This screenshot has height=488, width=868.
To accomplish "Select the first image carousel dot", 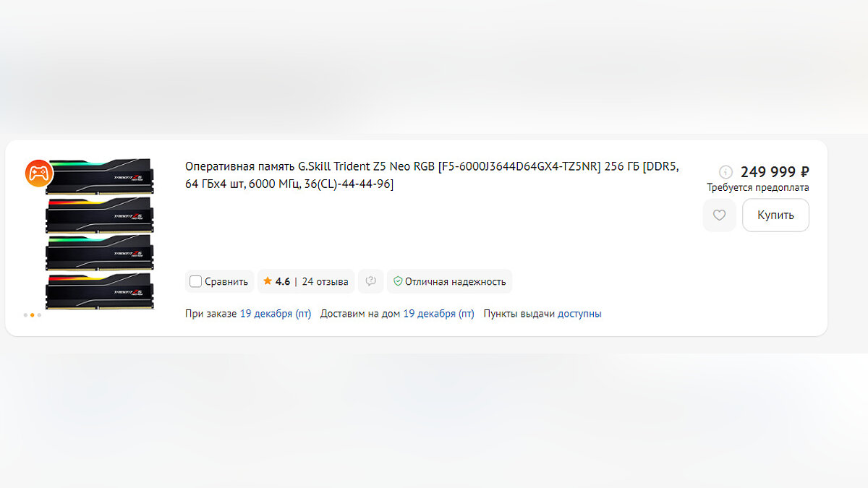I will pyautogui.click(x=25, y=315).
